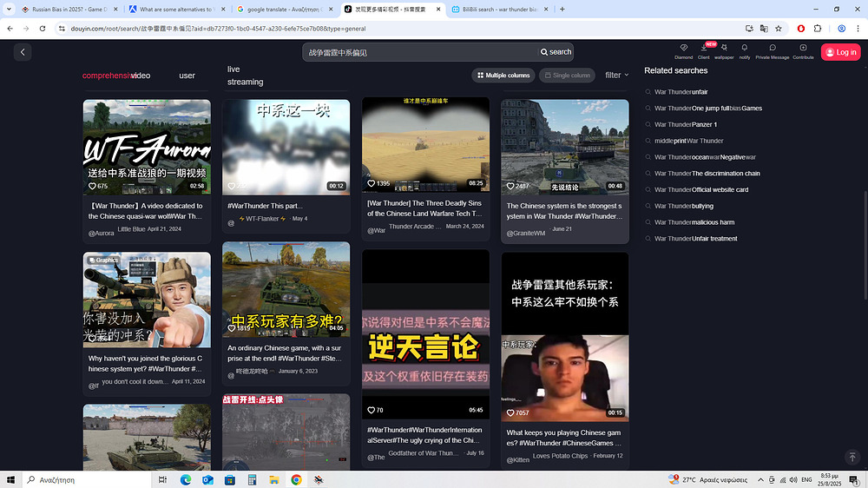Open 'What keeps you playing Chinese games' thumbnail
This screenshot has height=488, width=868.
565,337
